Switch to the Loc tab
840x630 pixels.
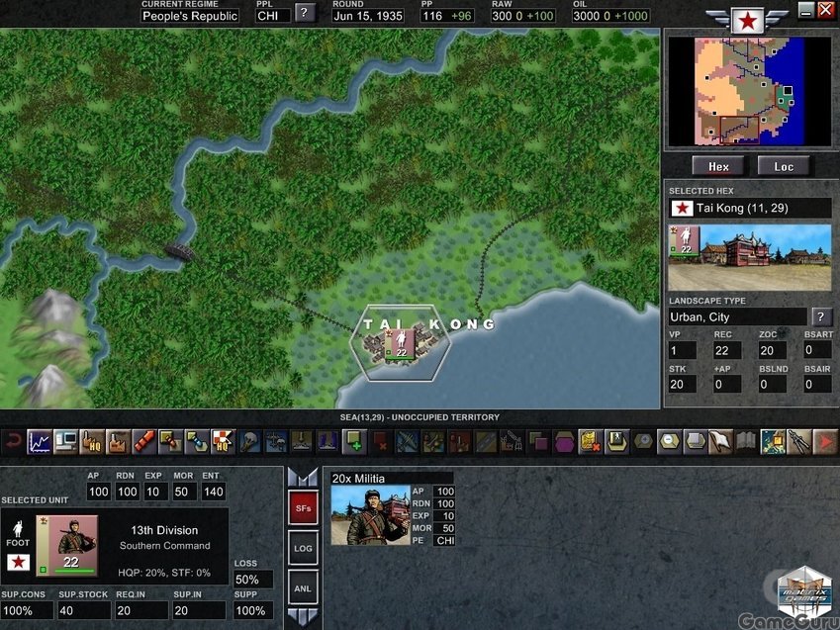point(784,166)
